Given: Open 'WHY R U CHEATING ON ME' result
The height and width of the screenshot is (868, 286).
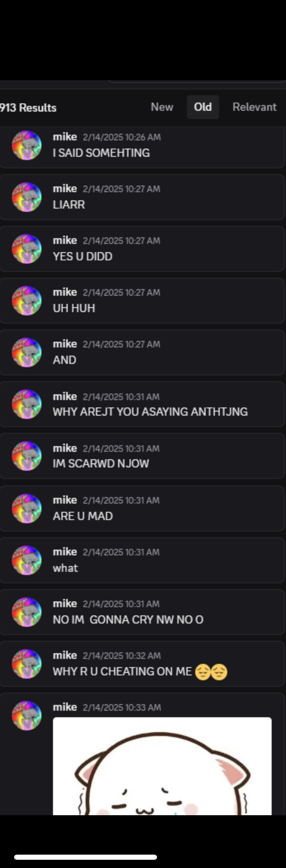Looking at the screenshot, I should tap(142, 664).
